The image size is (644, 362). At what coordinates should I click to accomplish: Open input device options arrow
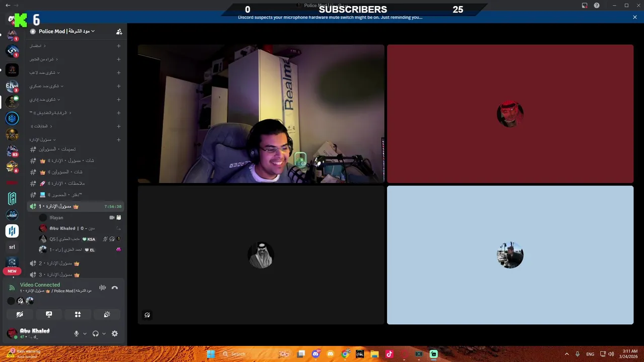click(x=85, y=333)
